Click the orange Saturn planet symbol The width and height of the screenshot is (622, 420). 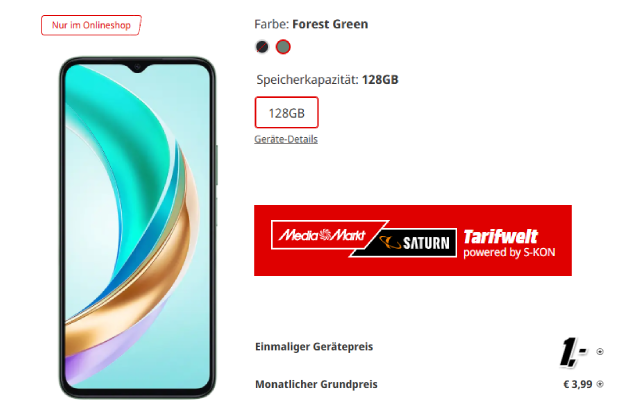pos(390,242)
